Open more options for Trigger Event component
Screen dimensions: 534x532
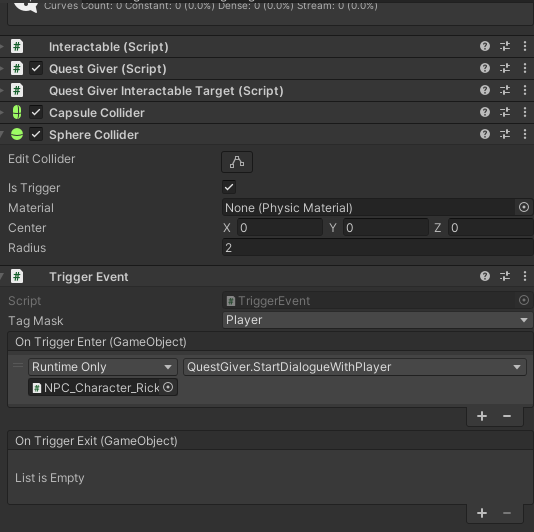point(525,276)
